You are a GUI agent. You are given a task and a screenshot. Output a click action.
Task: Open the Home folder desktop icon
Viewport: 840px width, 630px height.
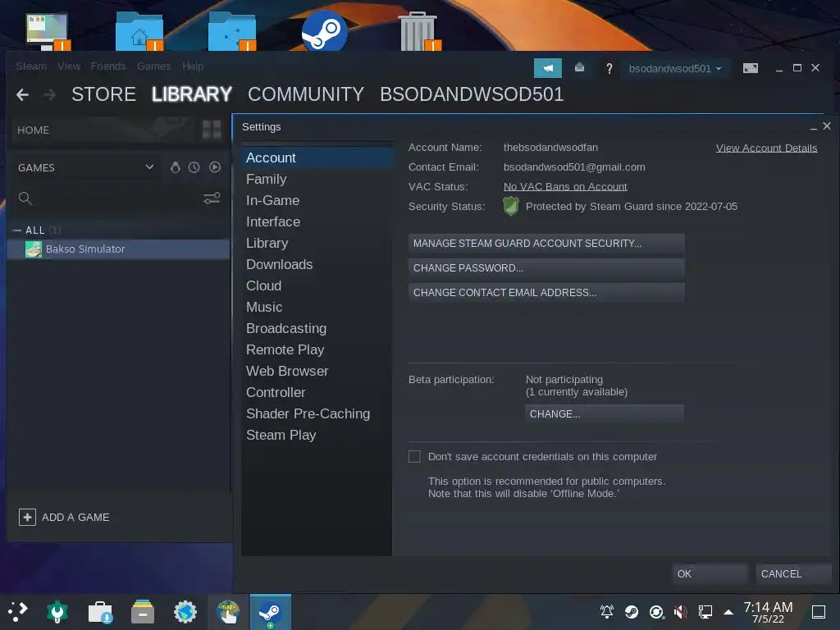[139, 31]
